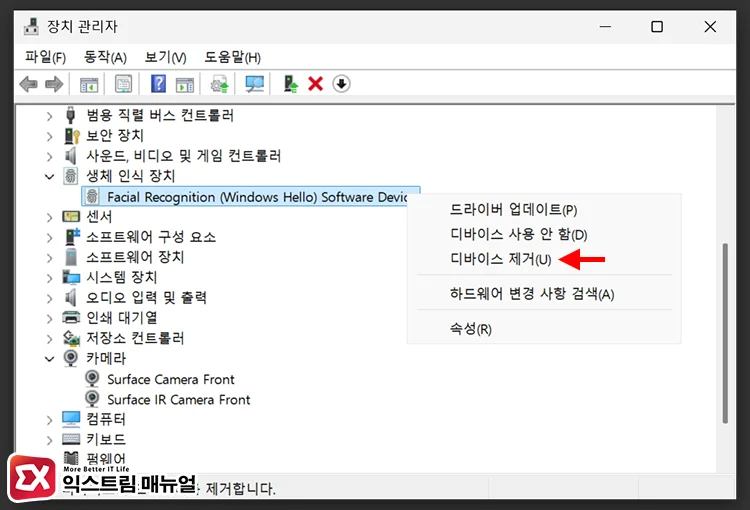Choose 디바이스 제거(U) from context menu
This screenshot has width=750, height=510.
544,259
